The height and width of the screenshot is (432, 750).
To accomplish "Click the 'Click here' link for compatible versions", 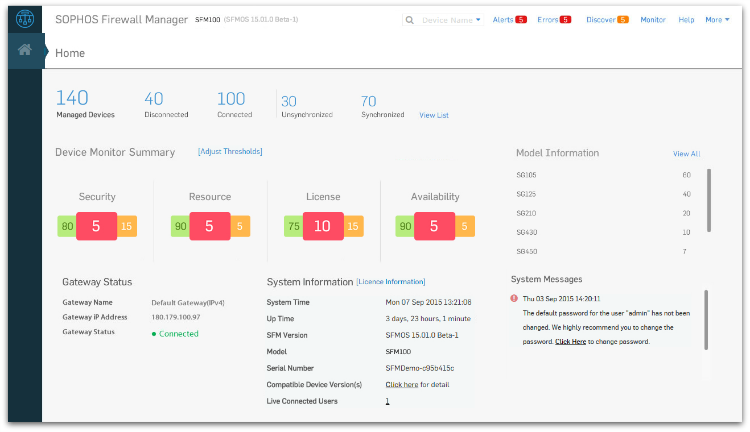I will point(402,385).
